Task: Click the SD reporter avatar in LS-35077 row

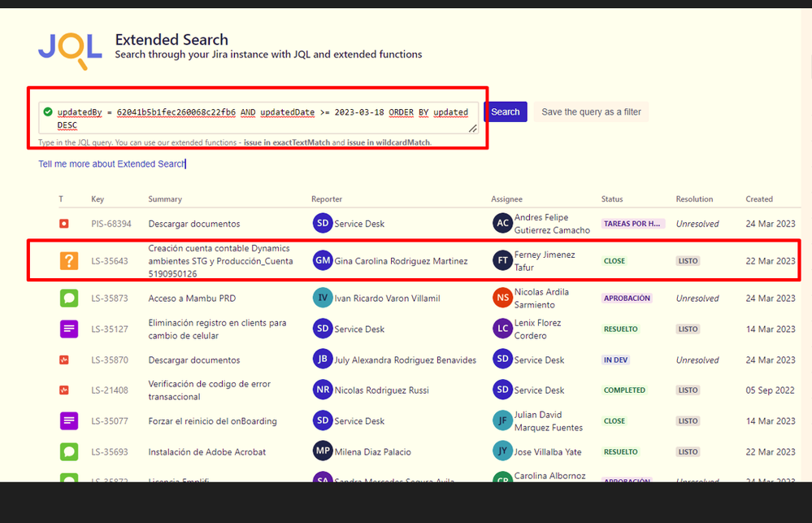Action: pyautogui.click(x=323, y=421)
